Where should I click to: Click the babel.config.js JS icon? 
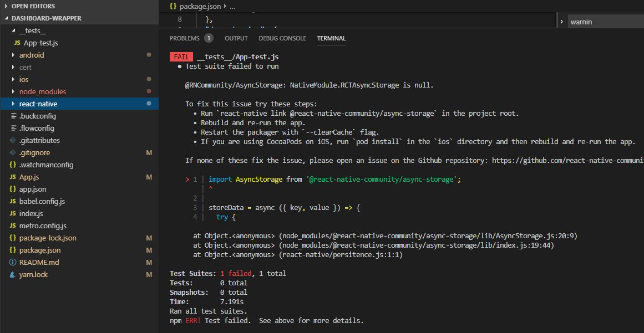tap(13, 202)
